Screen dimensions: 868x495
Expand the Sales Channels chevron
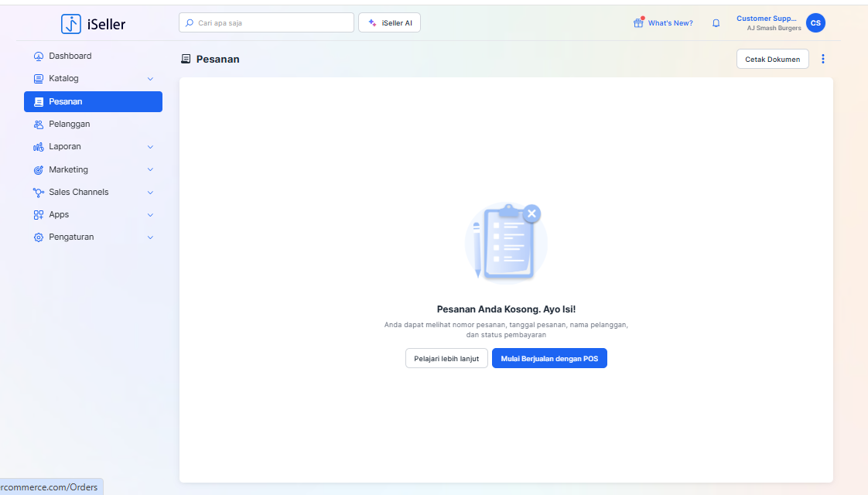[150, 193]
